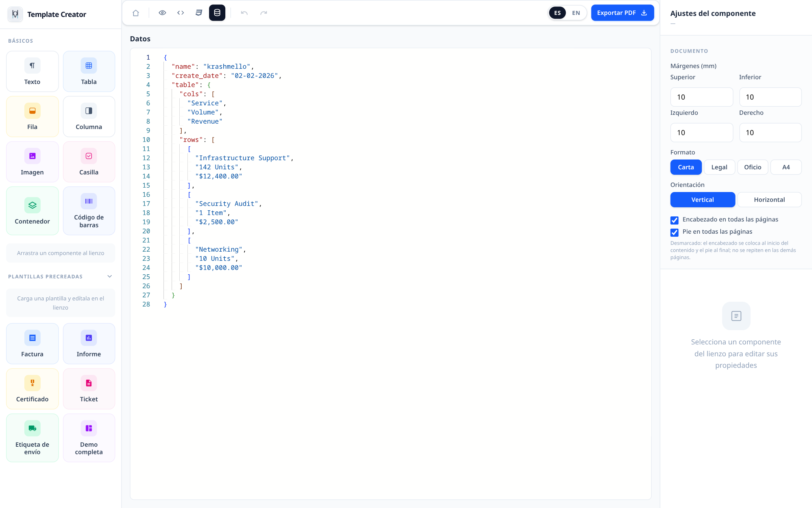Select A4 page format
Image resolution: width=812 pixels, height=508 pixels.
tap(786, 167)
